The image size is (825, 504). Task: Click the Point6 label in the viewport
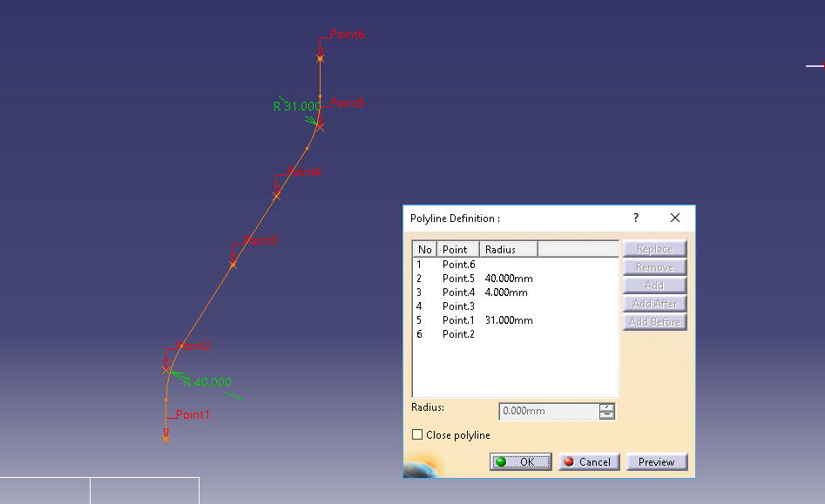(348, 35)
